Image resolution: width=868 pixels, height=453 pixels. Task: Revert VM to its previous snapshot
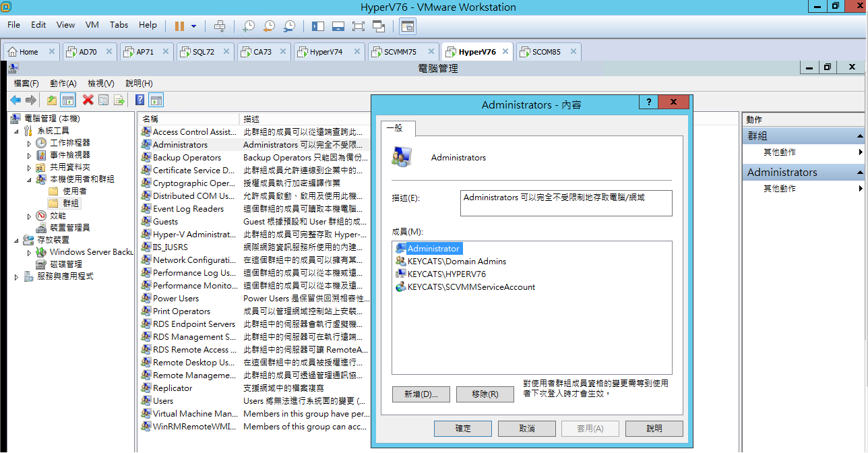(269, 26)
